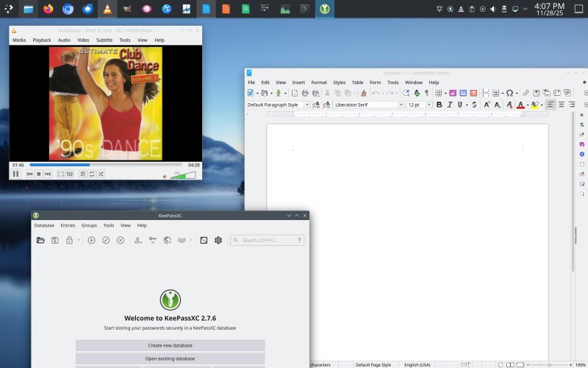Click the open database folder icon
588x368 pixels.
tap(40, 240)
